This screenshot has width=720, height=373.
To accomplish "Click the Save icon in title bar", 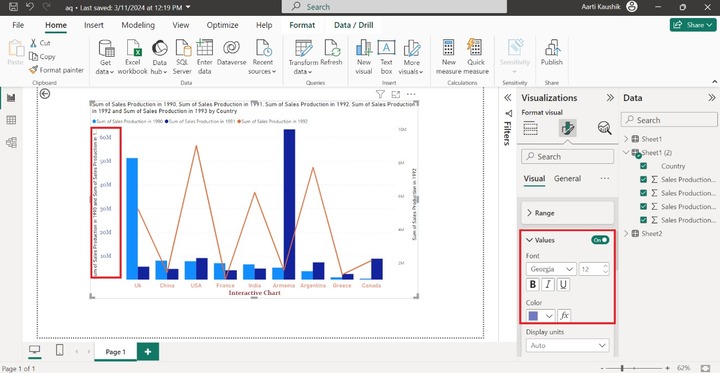I will coord(13,7).
